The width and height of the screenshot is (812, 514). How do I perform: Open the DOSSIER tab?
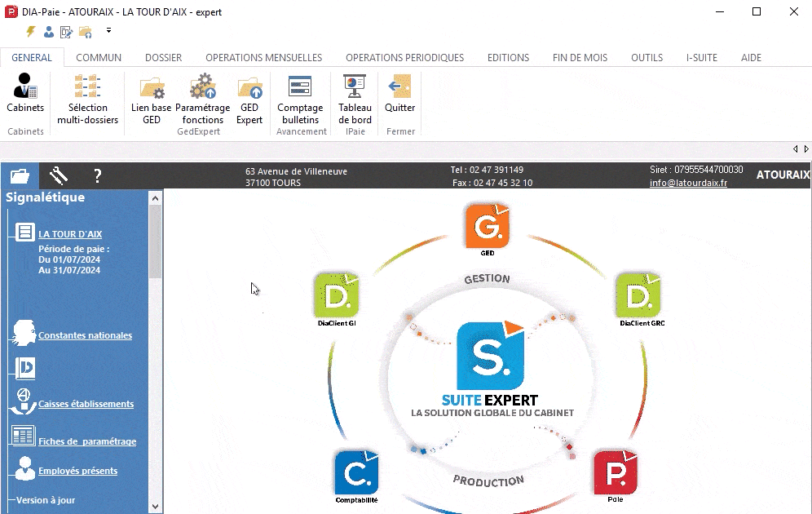pyautogui.click(x=163, y=57)
